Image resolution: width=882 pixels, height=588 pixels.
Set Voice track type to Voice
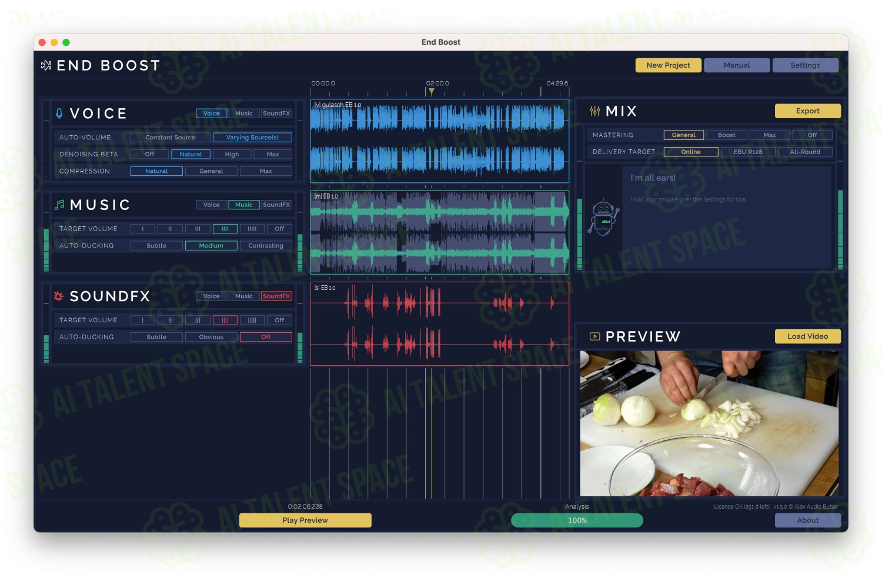[212, 113]
